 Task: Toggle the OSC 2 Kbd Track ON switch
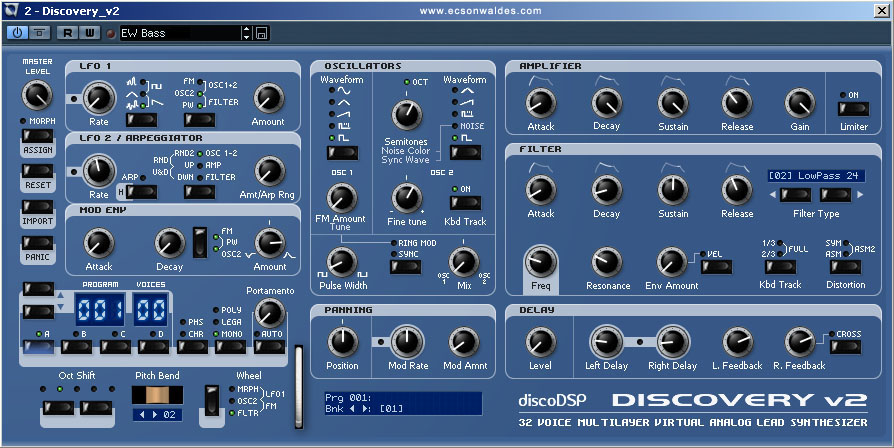(x=465, y=203)
